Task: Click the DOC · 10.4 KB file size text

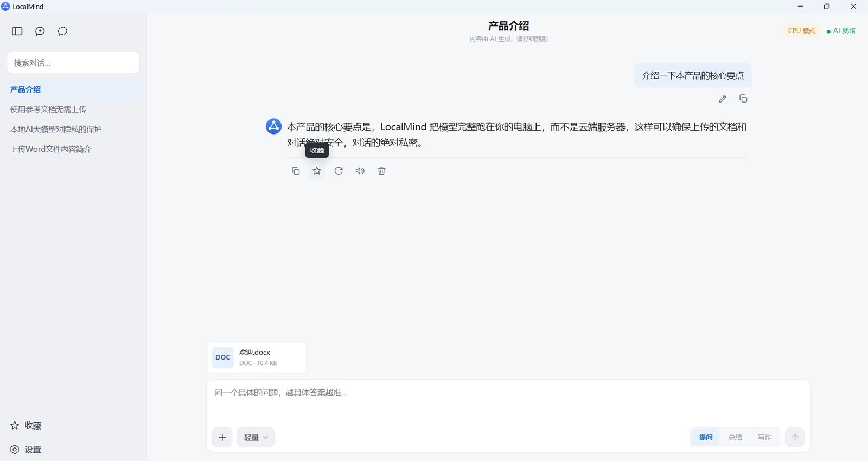Action: coord(258,363)
